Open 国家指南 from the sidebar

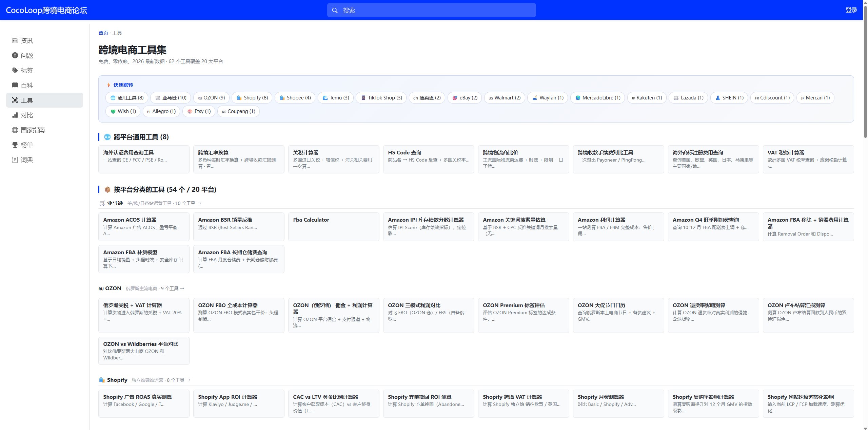(44, 130)
